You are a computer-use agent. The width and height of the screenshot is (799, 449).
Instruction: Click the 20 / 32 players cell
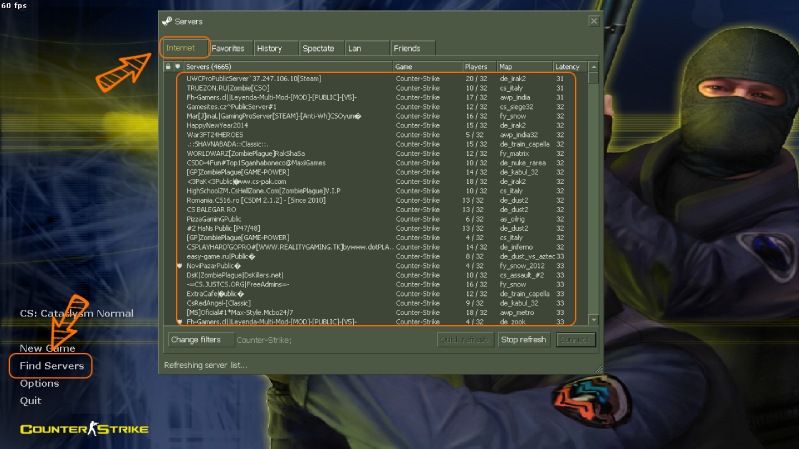coord(476,78)
